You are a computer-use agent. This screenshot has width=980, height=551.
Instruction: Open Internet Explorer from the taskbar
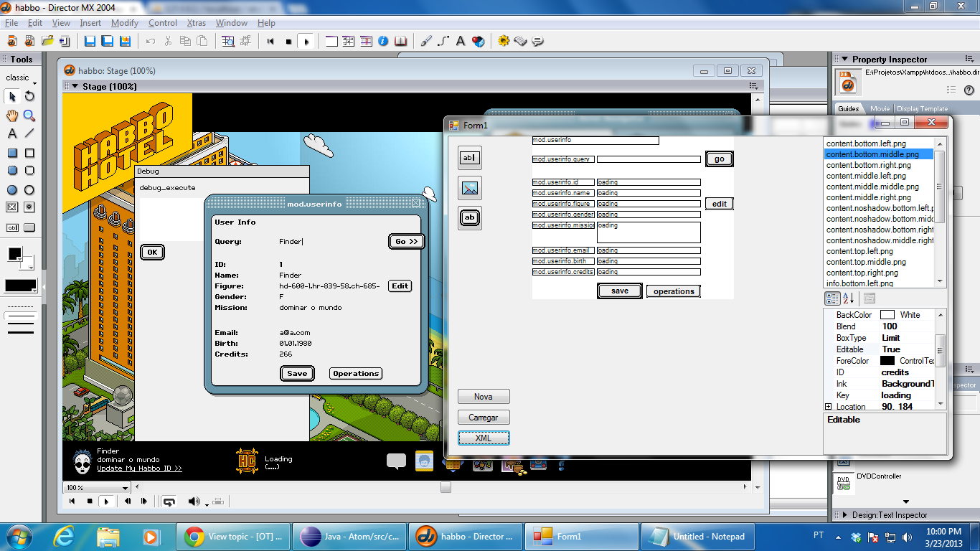tap(65, 536)
